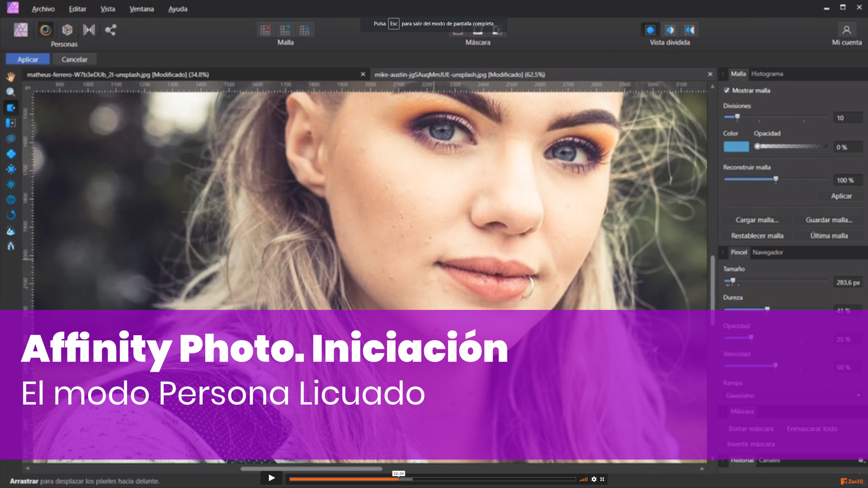Screen dimensions: 868x488
Task: Open the Archivo menu
Action: [43, 9]
